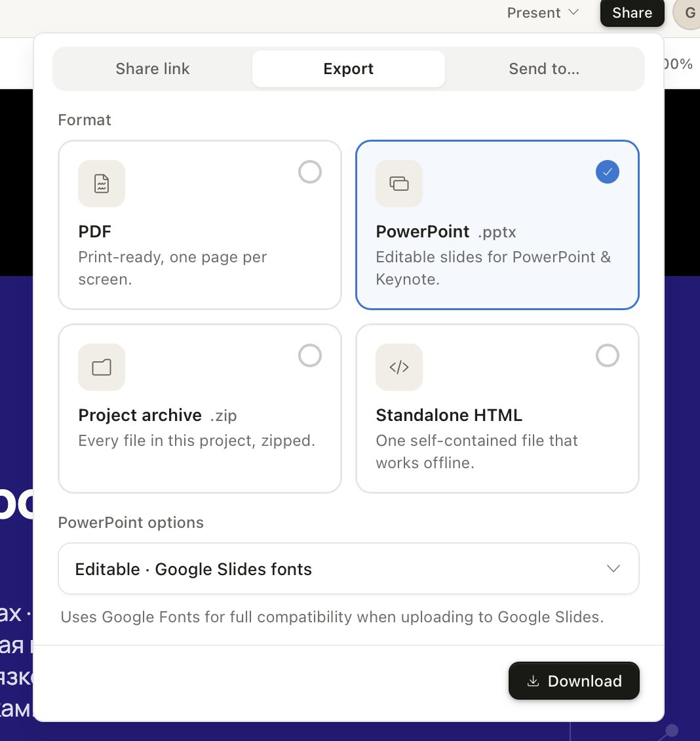Switch to the Share link tab

(x=153, y=69)
